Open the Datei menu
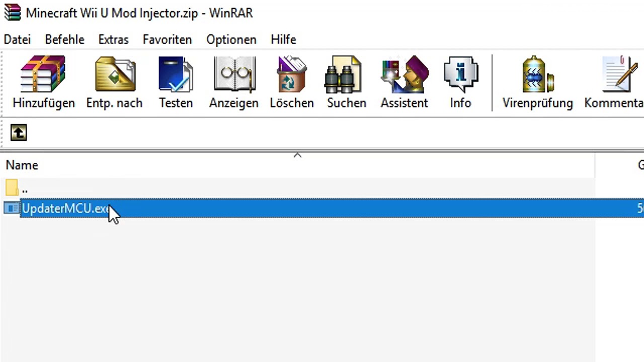Image resolution: width=644 pixels, height=362 pixels. pyautogui.click(x=17, y=39)
